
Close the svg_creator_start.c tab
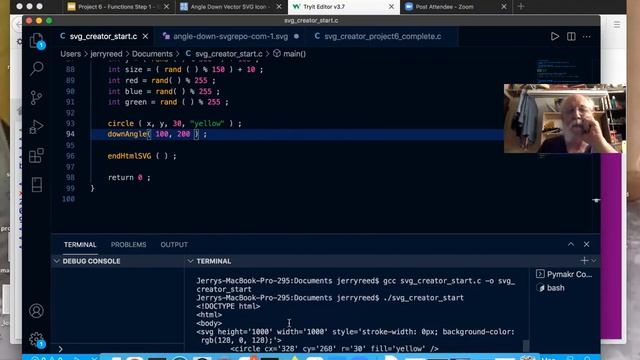coord(145,36)
